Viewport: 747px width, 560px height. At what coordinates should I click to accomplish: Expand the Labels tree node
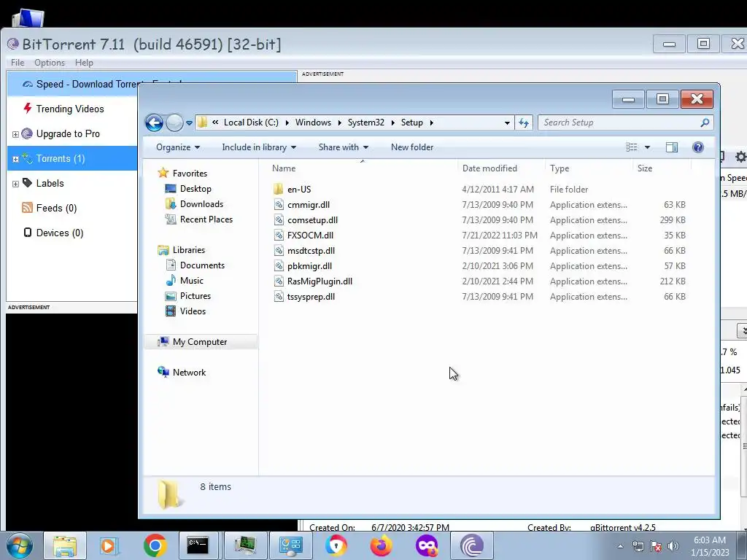pos(15,184)
